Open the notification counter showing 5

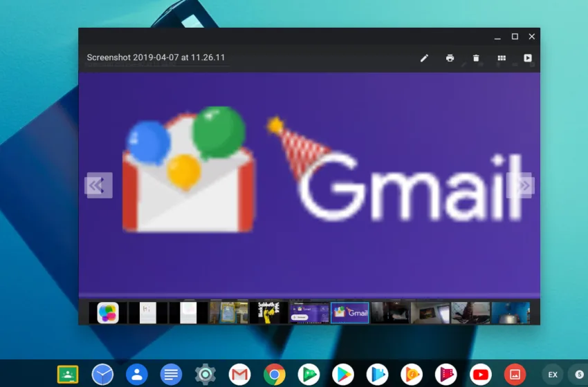pos(580,375)
